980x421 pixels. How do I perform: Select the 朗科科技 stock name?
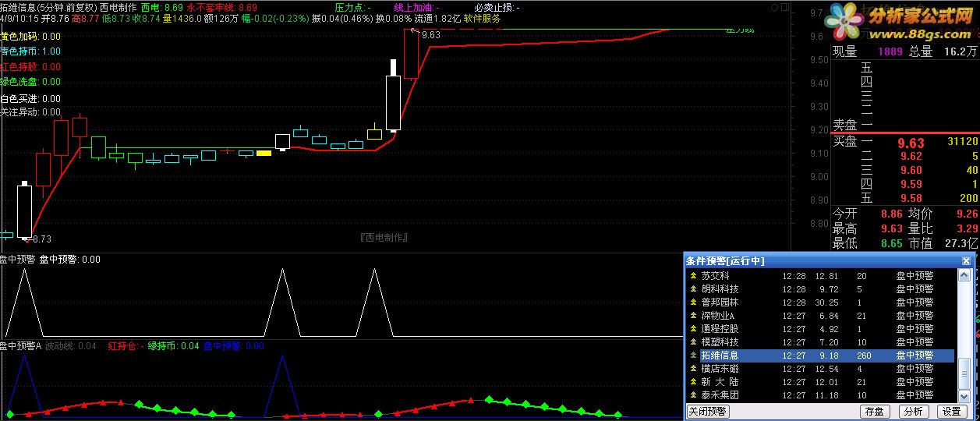tap(720, 288)
